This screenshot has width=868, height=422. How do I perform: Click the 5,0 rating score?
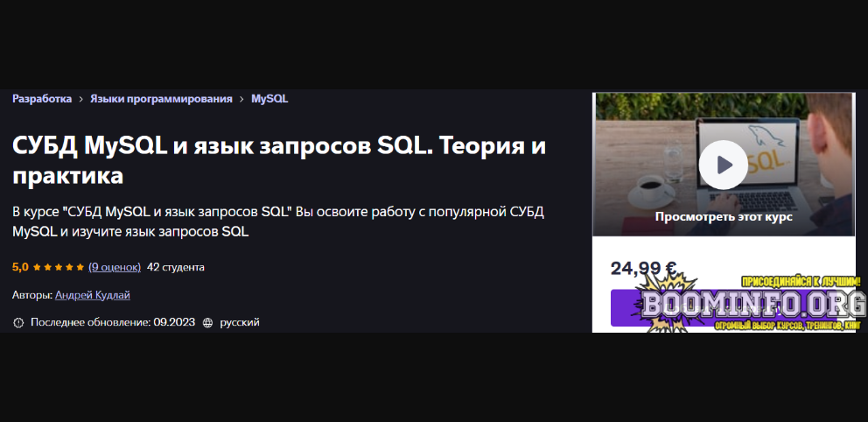tap(20, 268)
